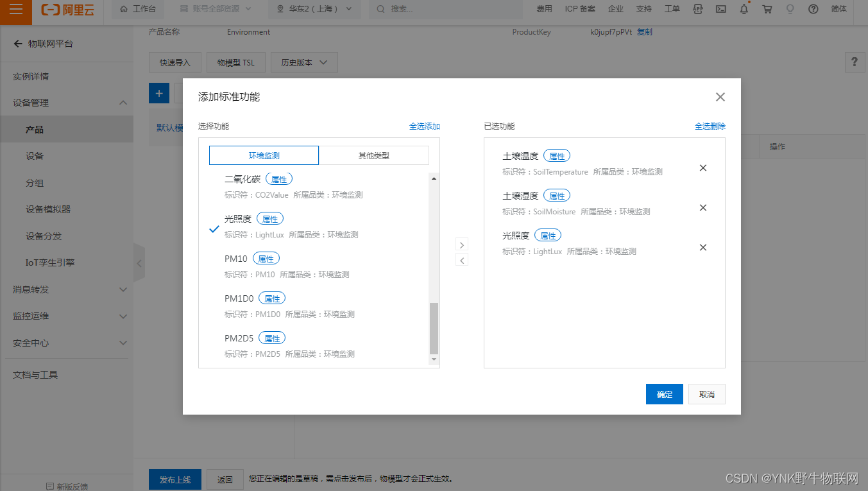Remove 土壤湿度 from selected functions

click(703, 207)
